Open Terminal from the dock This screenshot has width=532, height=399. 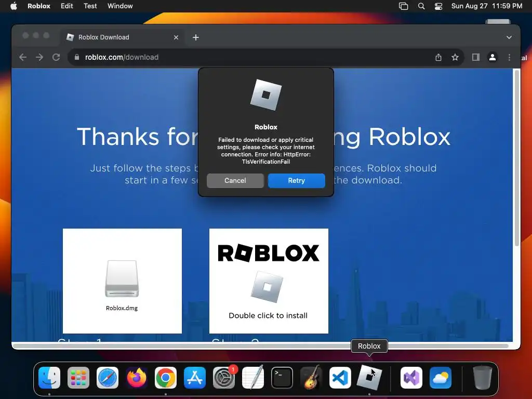pyautogui.click(x=282, y=378)
